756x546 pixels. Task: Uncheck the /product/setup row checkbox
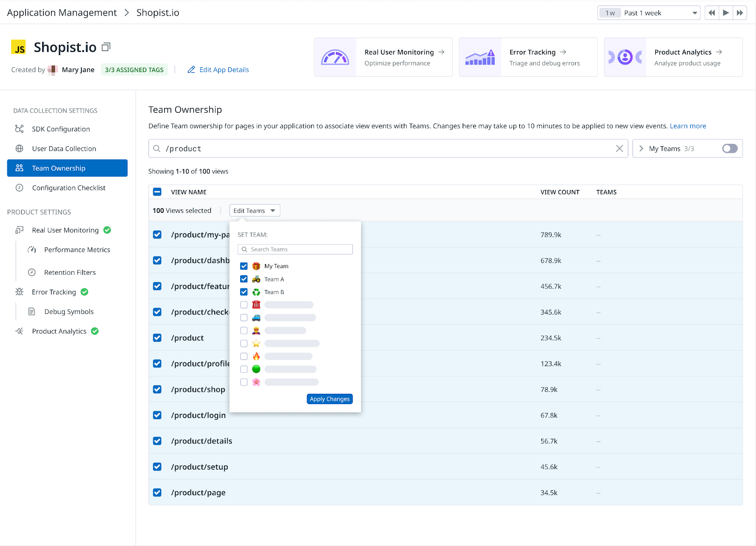(x=157, y=467)
